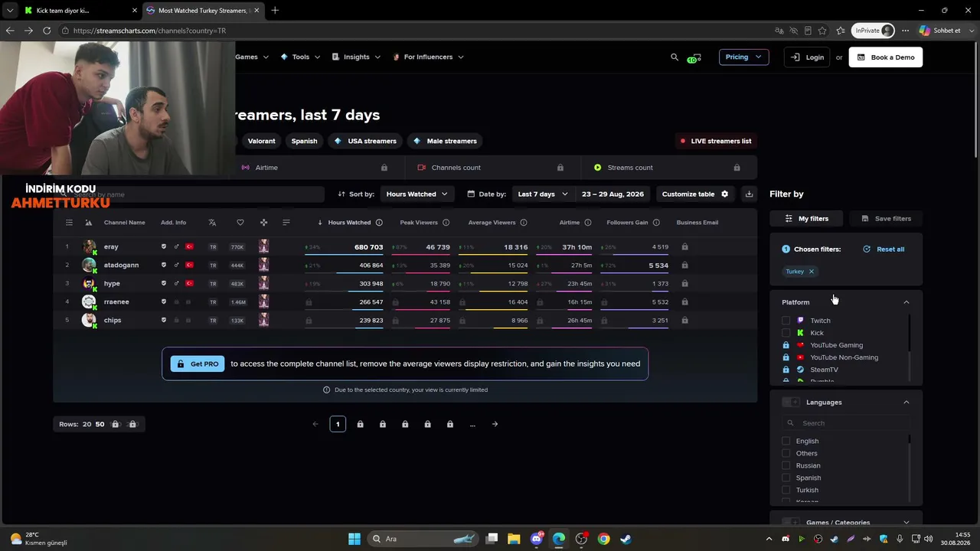Add this page to browser favorites
The image size is (980, 551).
point(822,31)
